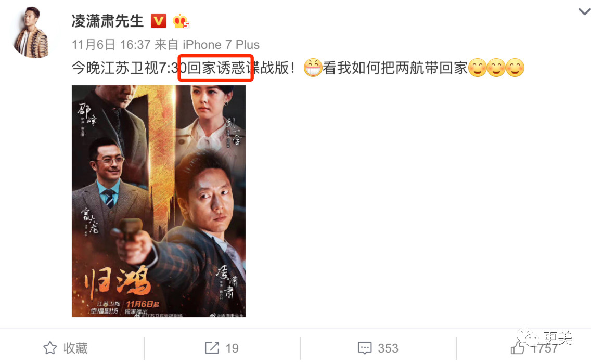Click the 1757 likes count
Viewport: 591px width, 364px height.
point(545,348)
